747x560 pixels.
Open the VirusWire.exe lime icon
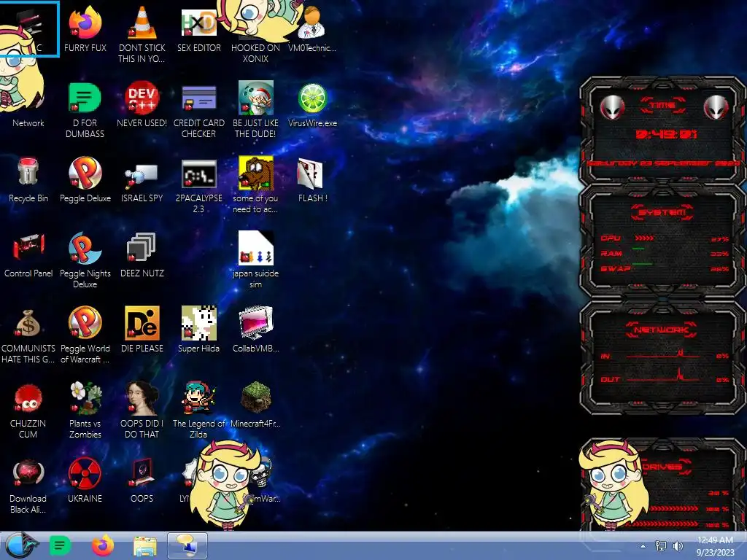[x=312, y=105]
